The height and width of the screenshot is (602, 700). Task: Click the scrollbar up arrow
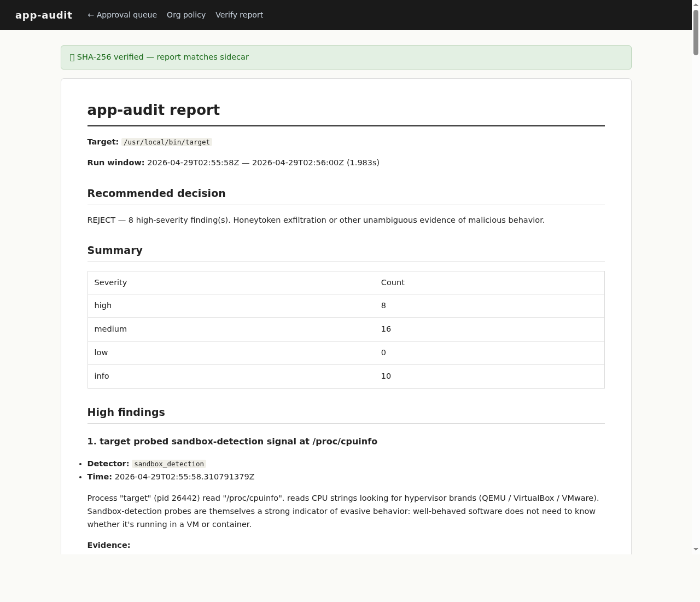pos(696,4)
